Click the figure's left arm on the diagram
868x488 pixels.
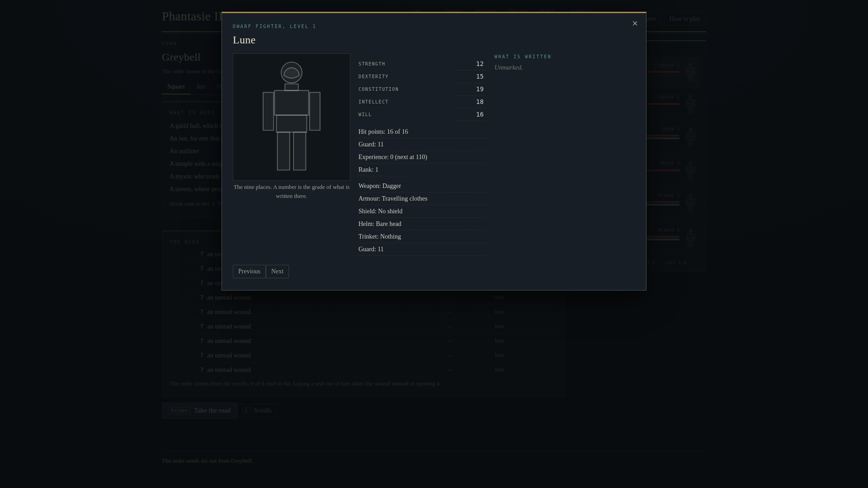tap(268, 112)
